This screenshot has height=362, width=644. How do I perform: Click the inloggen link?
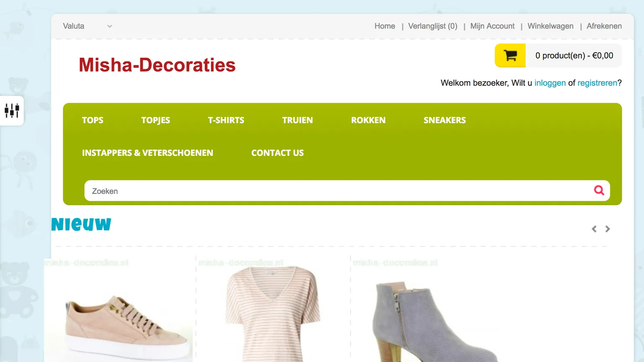pyautogui.click(x=550, y=83)
